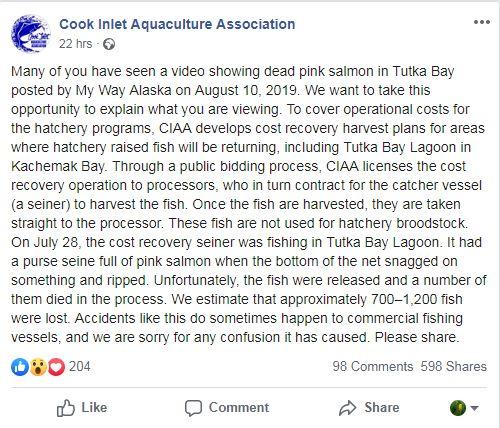Open the three-dot post options menu
This screenshot has width=500, height=428.
(482, 22)
